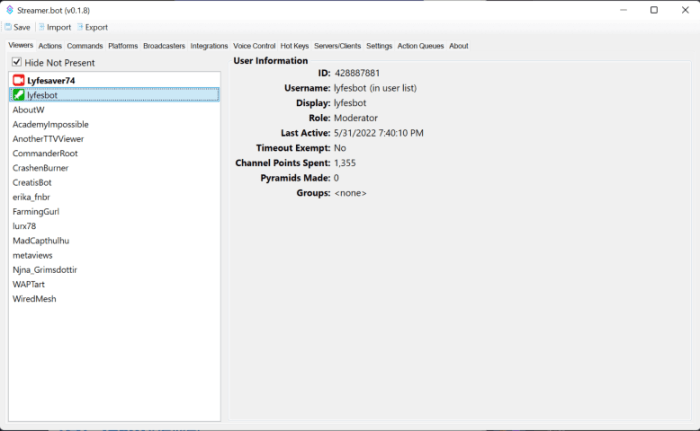Click the green moderator sword icon beside lyfesbot
Screen dimensions: 700x431
[x=18, y=95]
